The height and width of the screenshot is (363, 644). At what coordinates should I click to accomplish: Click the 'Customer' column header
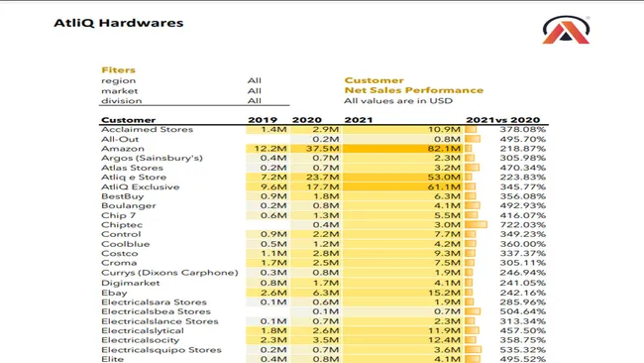pyautogui.click(x=128, y=120)
